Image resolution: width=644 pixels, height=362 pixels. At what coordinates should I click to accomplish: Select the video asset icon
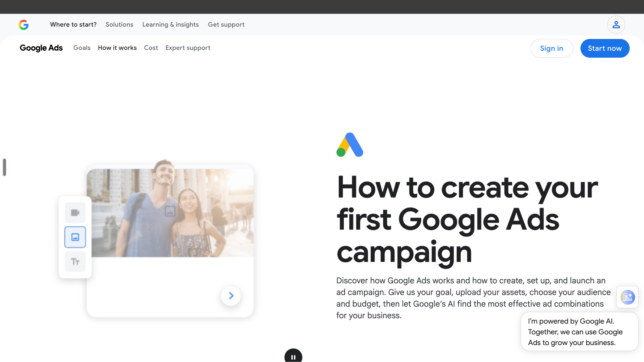[75, 213]
